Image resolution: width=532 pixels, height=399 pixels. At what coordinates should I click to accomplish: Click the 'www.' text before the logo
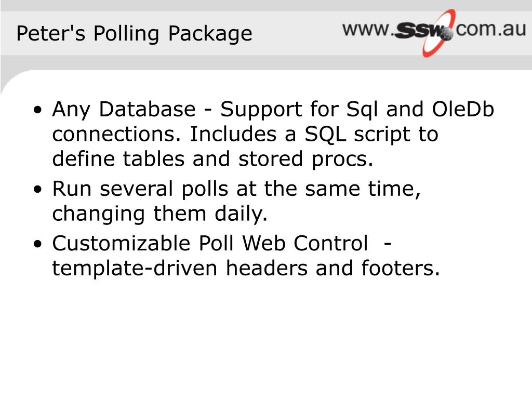tap(368, 30)
